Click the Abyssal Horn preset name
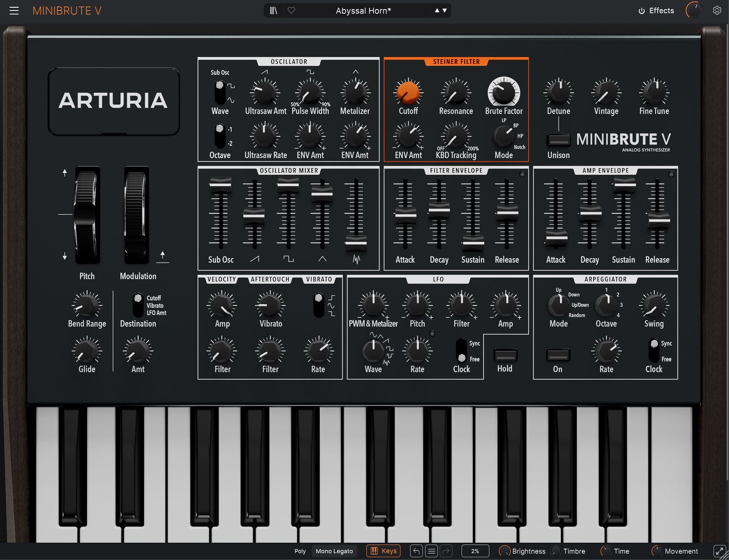The image size is (729, 560). 363,10
